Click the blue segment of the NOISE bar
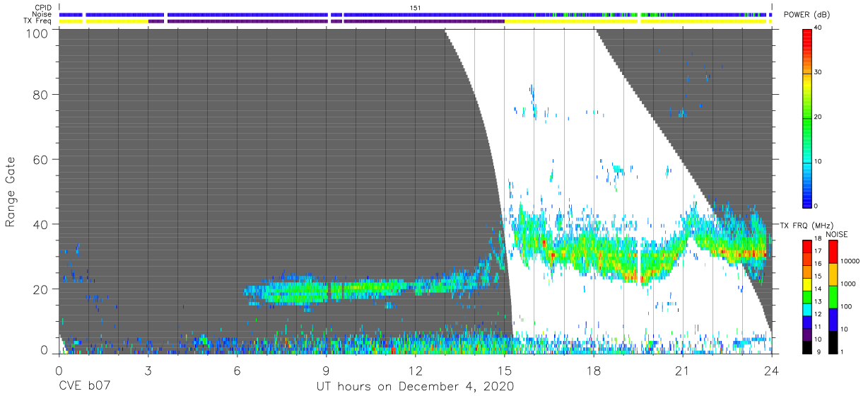 click(x=833, y=319)
